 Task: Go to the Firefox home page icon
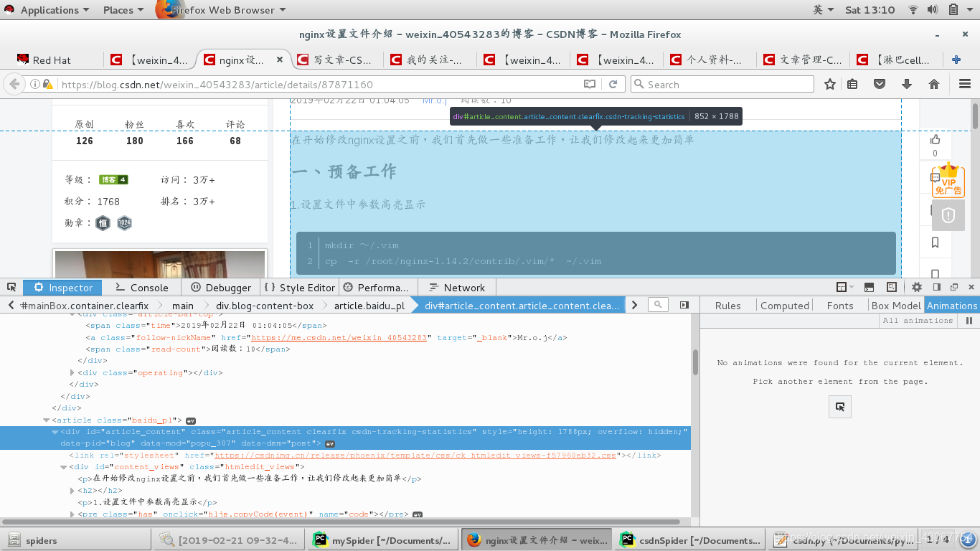[x=934, y=84]
